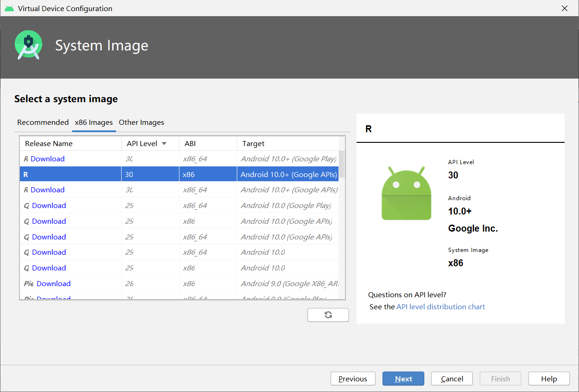
Task: Click the refresh icon button below table
Action: [x=328, y=315]
